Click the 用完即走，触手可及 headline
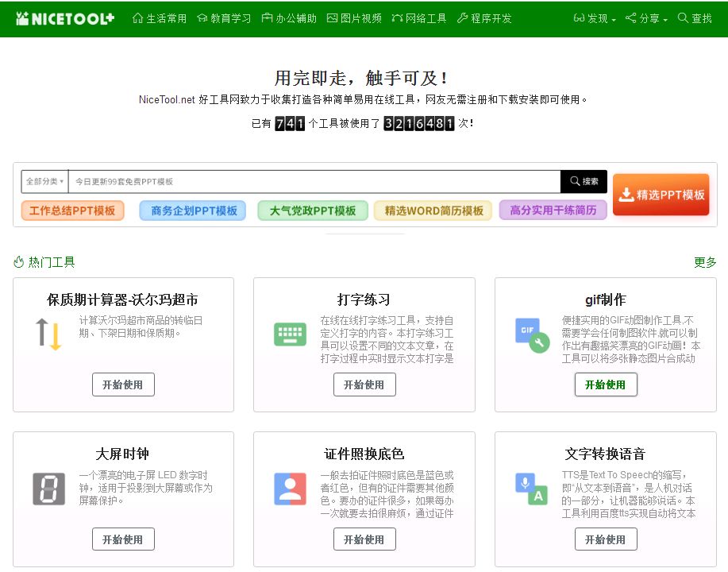728x572 pixels. click(x=361, y=78)
